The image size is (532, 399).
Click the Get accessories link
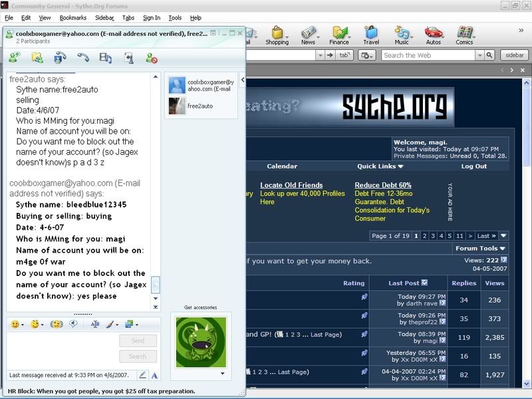[x=201, y=307]
